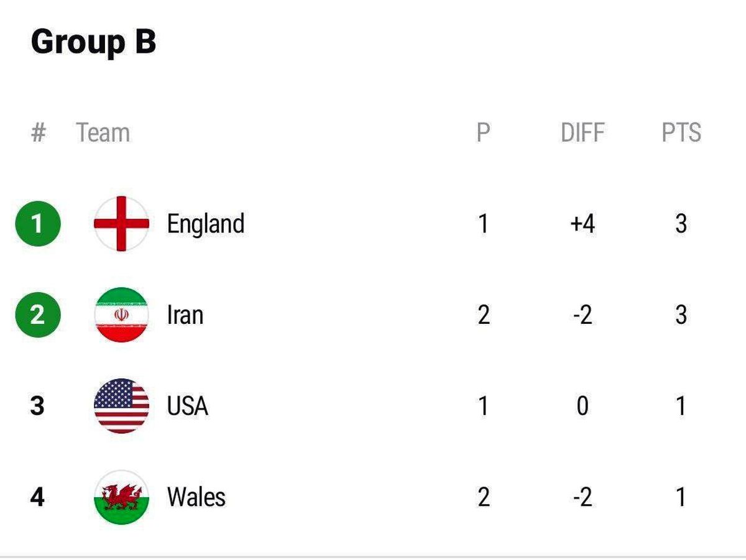The height and width of the screenshot is (560, 746).
Task: Open the Iran team name
Action: click(x=185, y=315)
